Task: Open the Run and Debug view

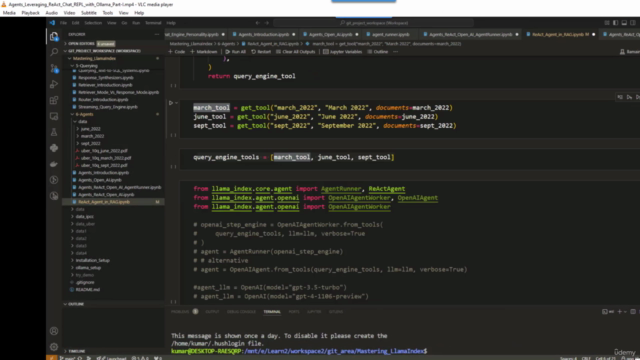Action: click(54, 84)
